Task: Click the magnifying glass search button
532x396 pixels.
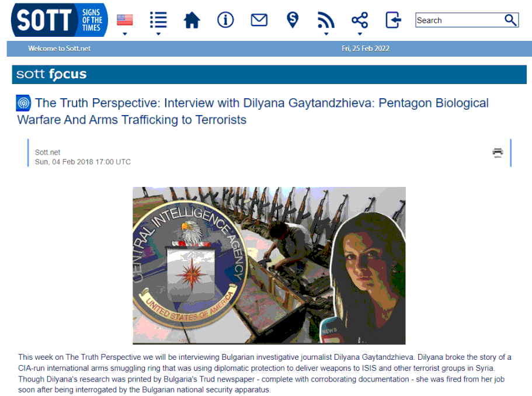Action: [510, 20]
